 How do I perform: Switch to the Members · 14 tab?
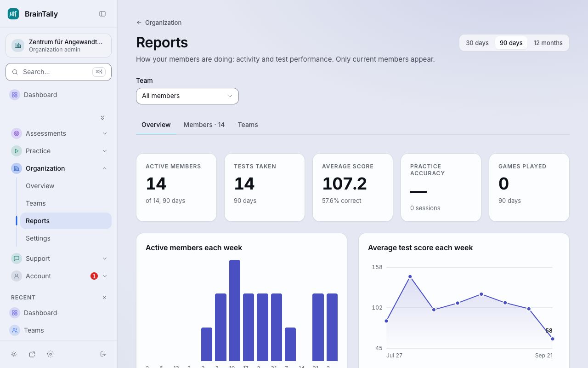click(x=204, y=125)
